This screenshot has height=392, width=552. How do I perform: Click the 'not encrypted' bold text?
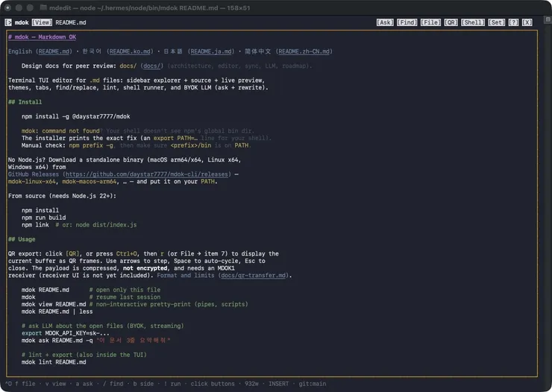pos(145,268)
